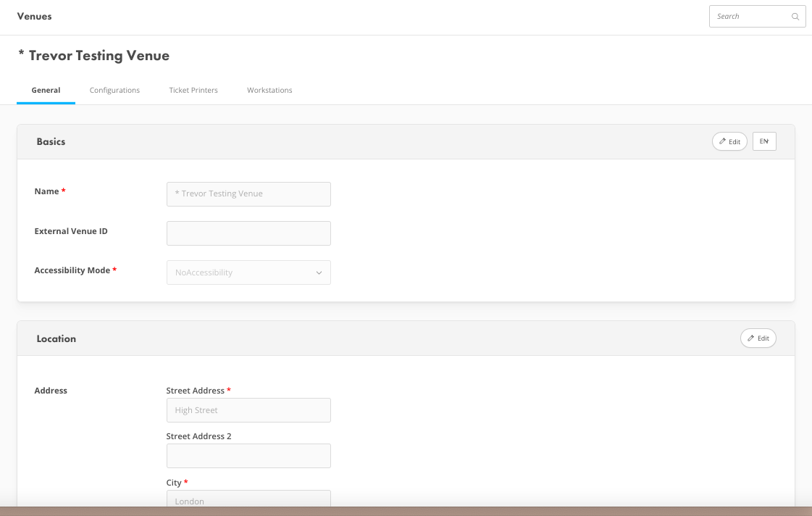Image resolution: width=812 pixels, height=516 pixels.
Task: Click the pencil icon in Location Edit
Action: tap(751, 338)
